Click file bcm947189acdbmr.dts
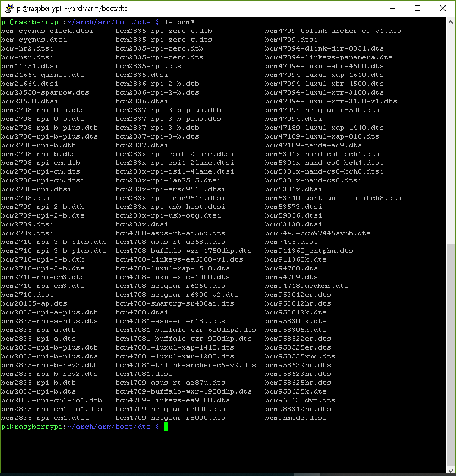 coord(307,286)
